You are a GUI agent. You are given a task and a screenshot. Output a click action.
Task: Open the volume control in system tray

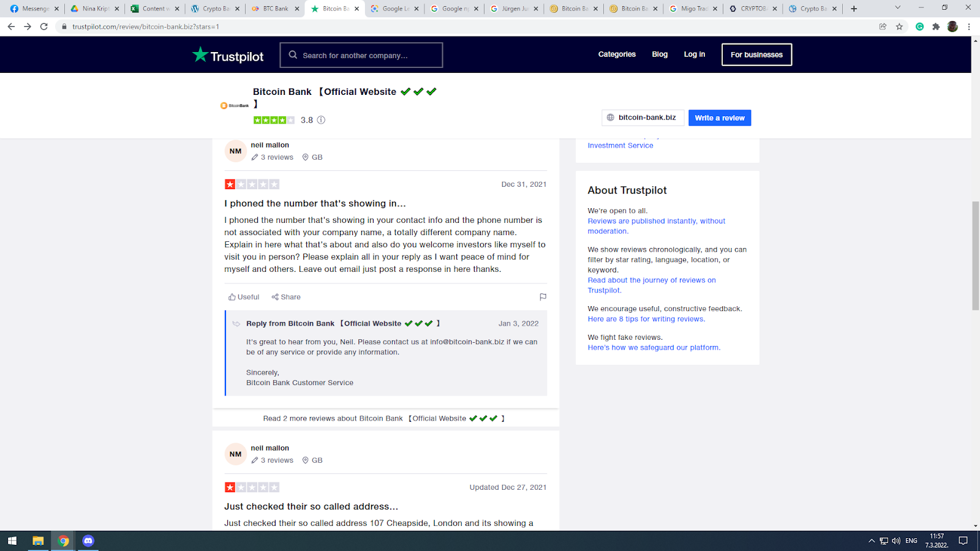896,541
